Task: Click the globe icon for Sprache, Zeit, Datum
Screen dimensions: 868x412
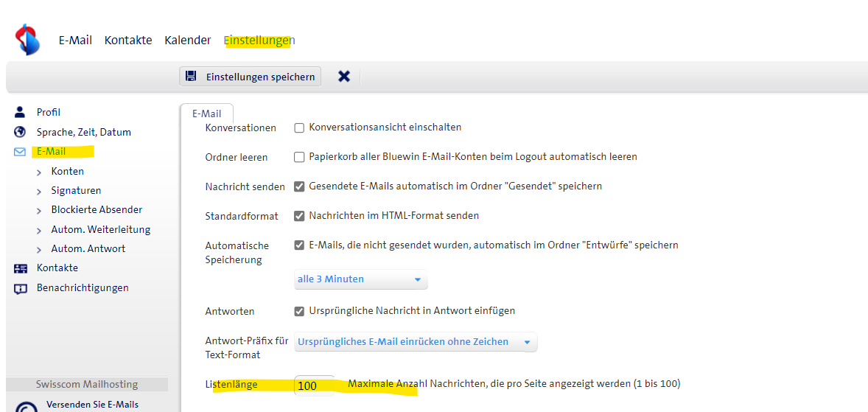Action: (20, 133)
